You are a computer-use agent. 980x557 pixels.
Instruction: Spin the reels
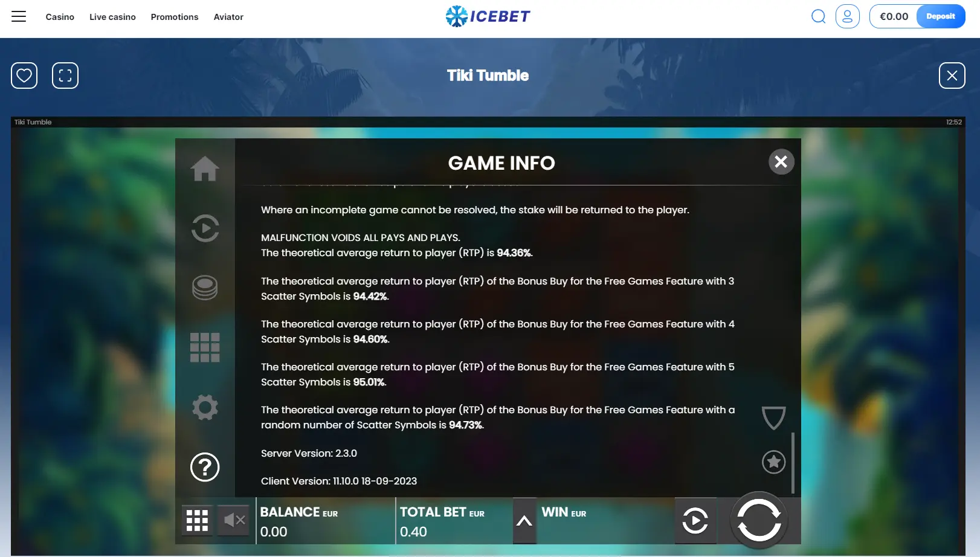tap(759, 520)
